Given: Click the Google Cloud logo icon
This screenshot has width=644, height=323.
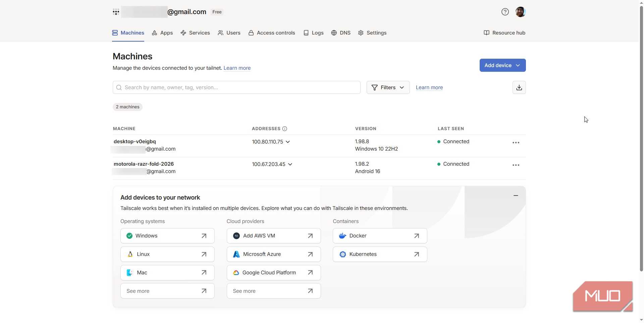Looking at the screenshot, I should (236, 273).
